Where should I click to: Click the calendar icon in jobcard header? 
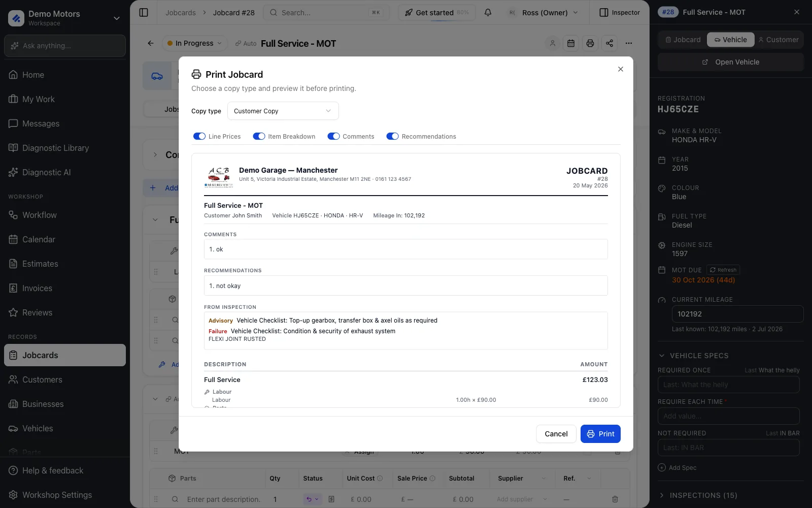click(x=571, y=43)
